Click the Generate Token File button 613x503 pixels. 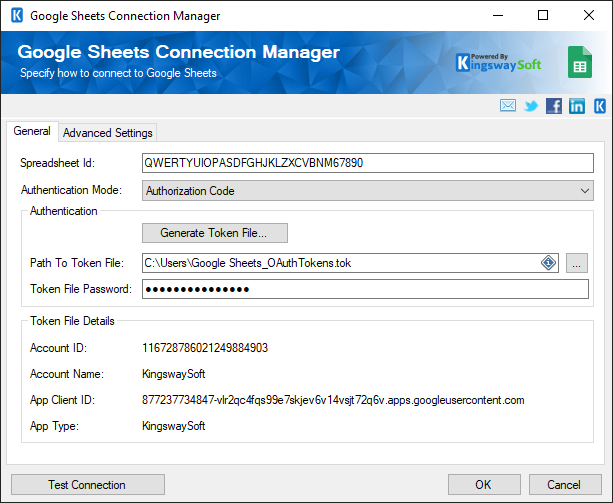(215, 233)
